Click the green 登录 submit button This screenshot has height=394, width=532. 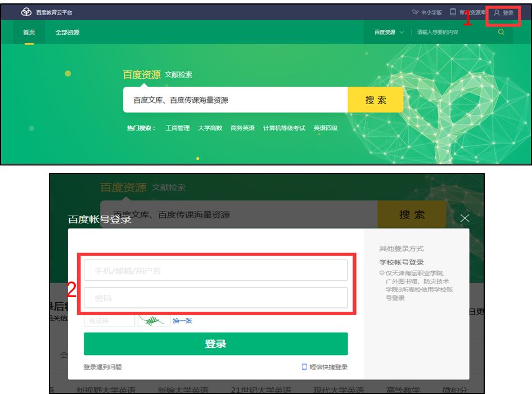tap(216, 344)
